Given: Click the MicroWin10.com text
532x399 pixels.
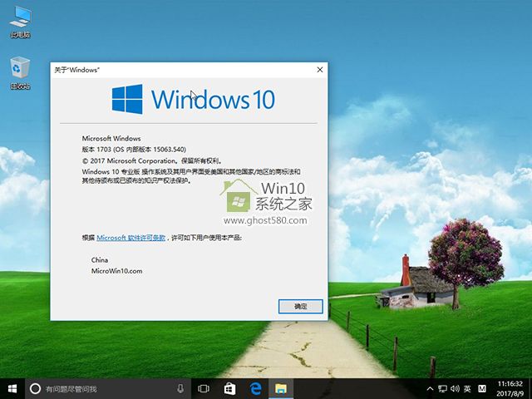Looking at the screenshot, I should tap(116, 271).
